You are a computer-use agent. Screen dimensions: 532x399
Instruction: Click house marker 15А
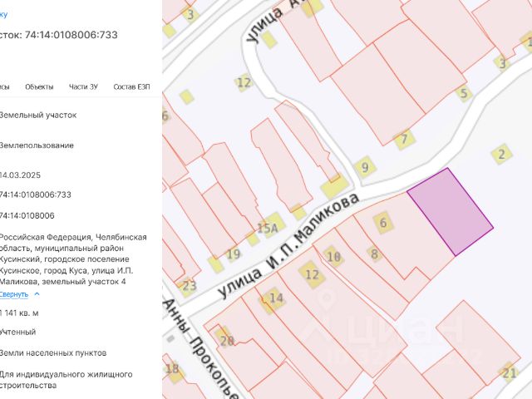tap(269, 227)
